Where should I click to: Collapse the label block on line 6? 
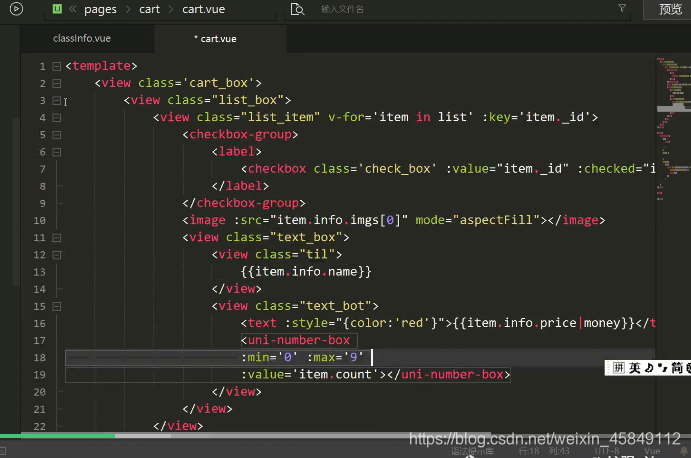(x=56, y=152)
